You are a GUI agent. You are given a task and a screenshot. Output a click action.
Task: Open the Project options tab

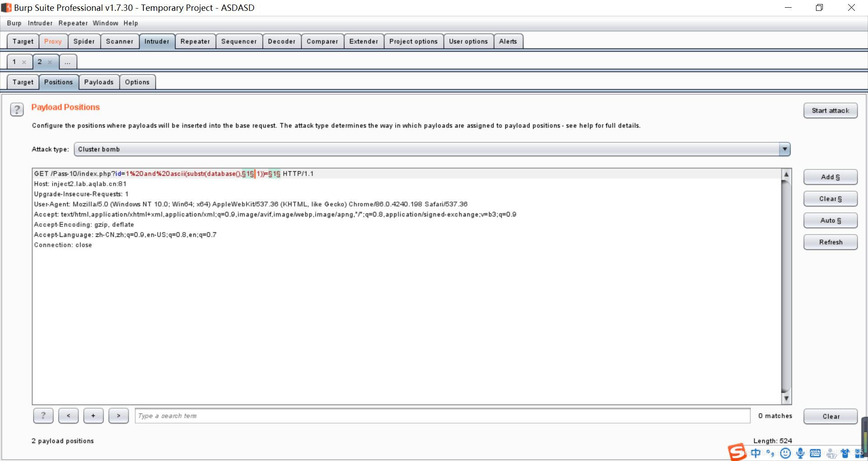click(413, 41)
